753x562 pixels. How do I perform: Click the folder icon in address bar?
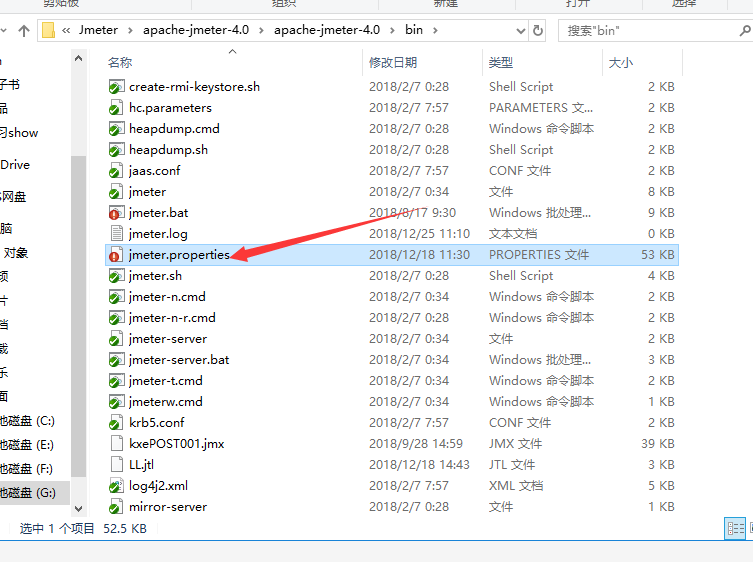49,30
